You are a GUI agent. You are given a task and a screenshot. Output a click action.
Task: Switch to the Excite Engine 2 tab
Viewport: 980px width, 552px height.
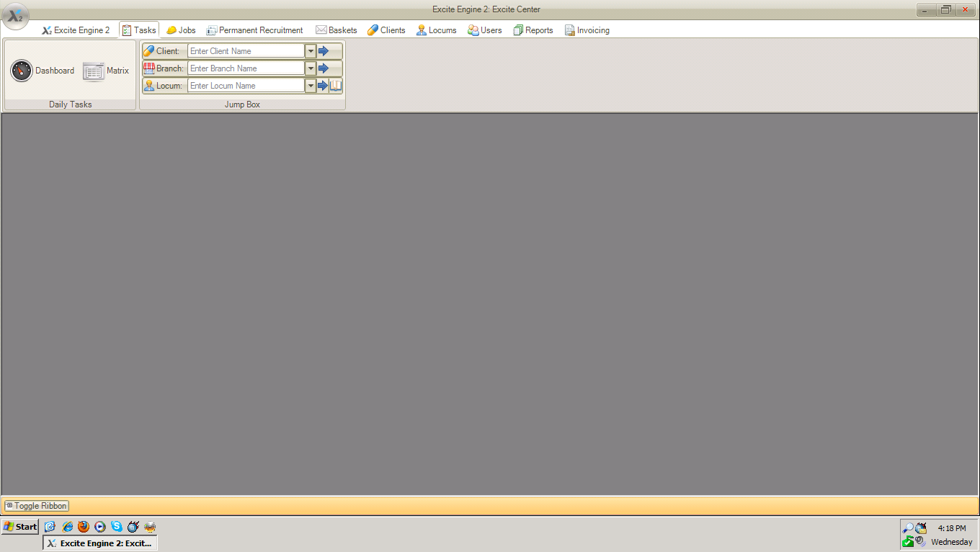(x=76, y=30)
